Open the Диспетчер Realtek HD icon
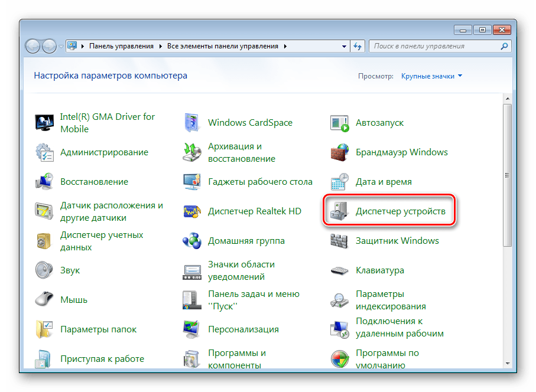Viewport: 536px width, 392px height. pyautogui.click(x=193, y=211)
